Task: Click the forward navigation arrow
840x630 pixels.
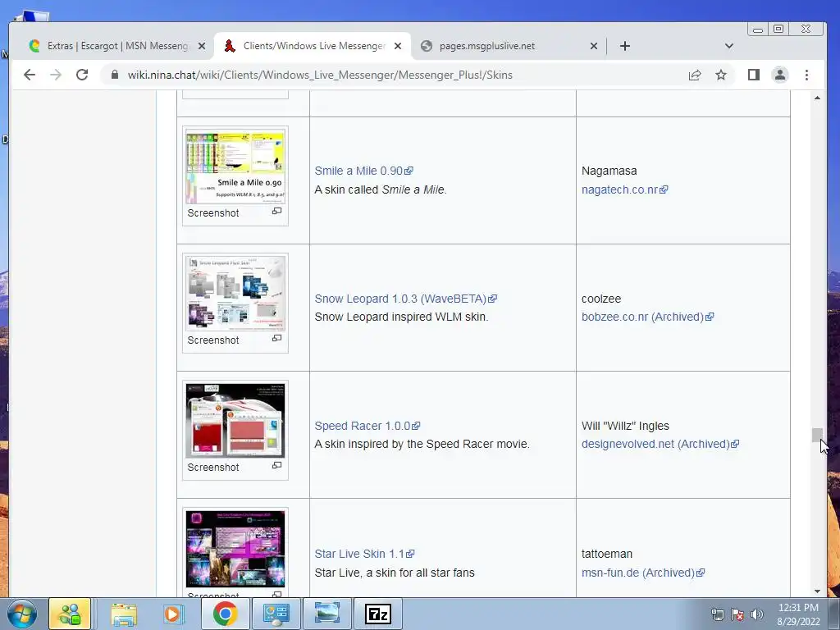Action: (56, 75)
